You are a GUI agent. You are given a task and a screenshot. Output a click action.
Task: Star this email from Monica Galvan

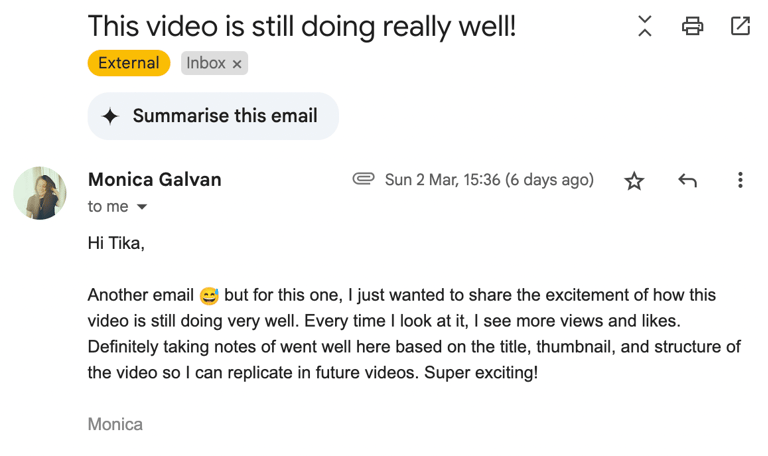[634, 181]
